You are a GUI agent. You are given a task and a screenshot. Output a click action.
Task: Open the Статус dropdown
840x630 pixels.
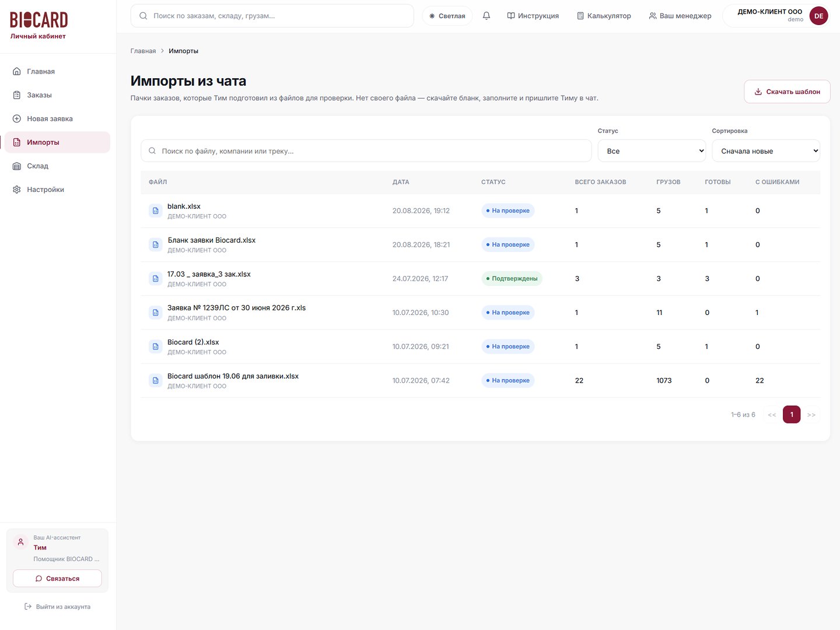(x=652, y=150)
